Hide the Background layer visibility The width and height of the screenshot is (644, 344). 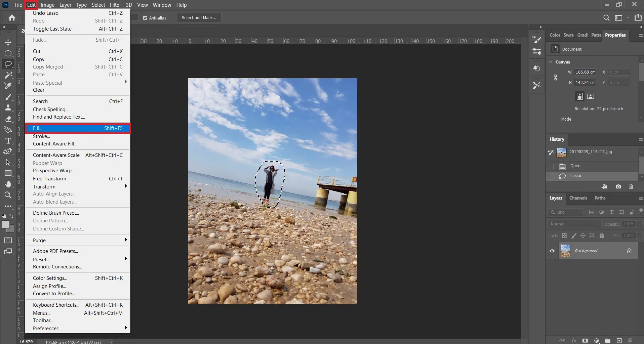coord(552,251)
